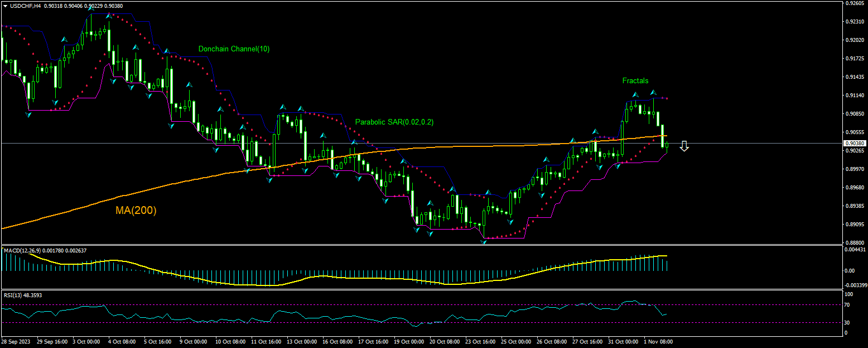Click the MA(200) text label

136,211
